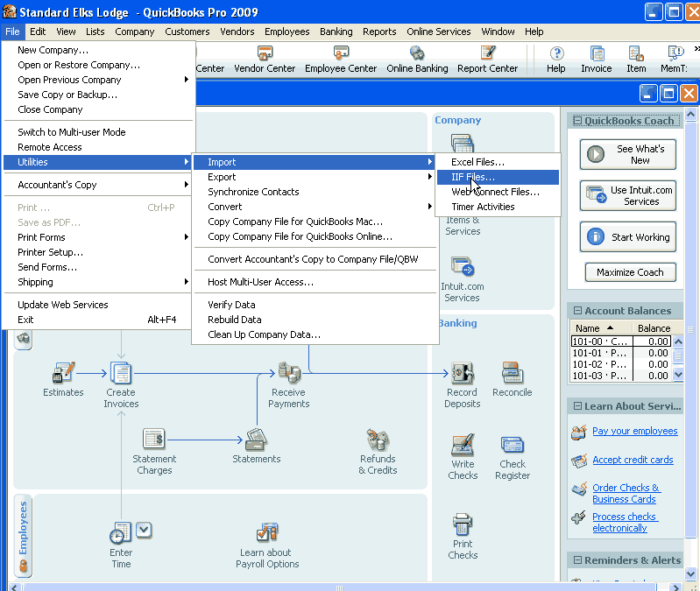Follow the Pay your employees link

[x=634, y=431]
